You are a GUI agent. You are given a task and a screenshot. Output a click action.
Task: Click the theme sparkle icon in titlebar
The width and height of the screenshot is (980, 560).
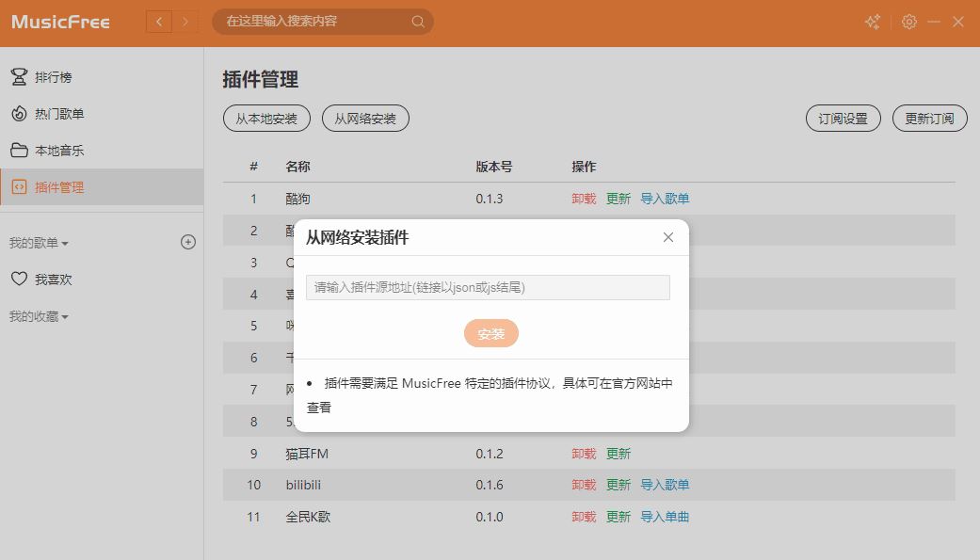tap(871, 21)
